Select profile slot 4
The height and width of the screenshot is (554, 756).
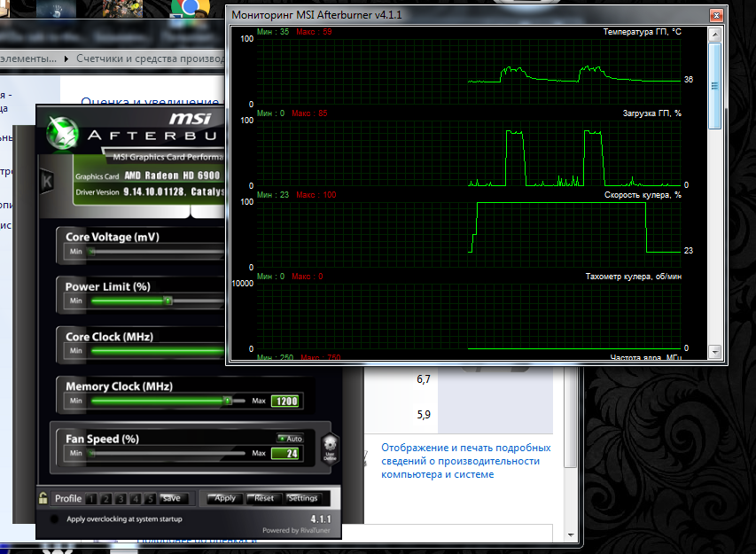pyautogui.click(x=136, y=498)
